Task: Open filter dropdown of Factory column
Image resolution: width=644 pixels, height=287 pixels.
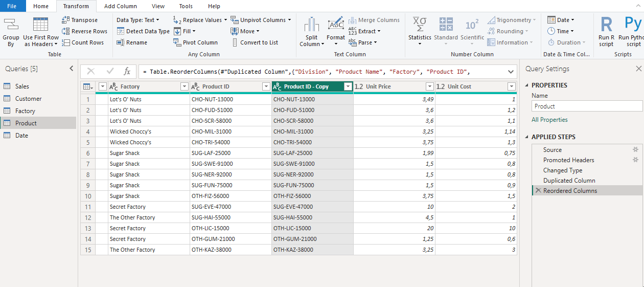Action: [x=185, y=86]
